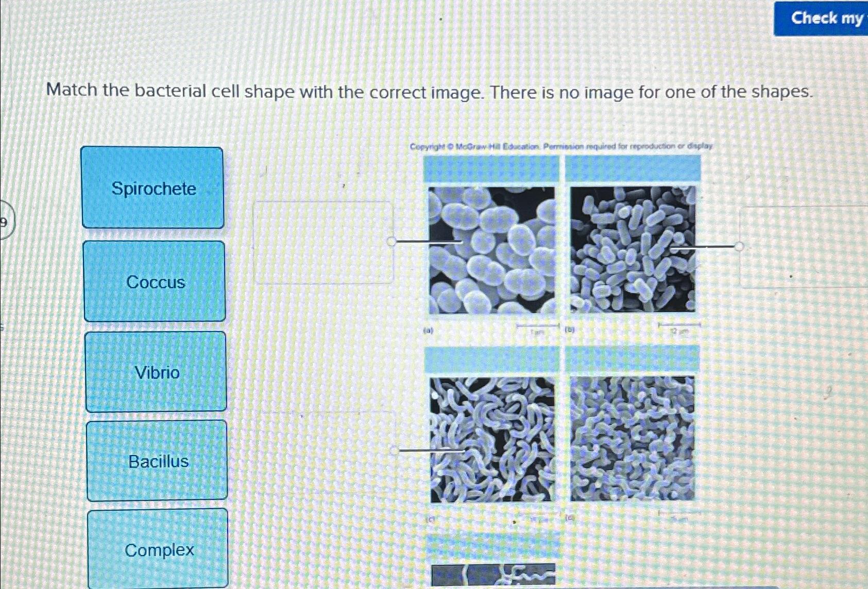Click the scale bar under image (a)
Image resolution: width=868 pixels, height=589 pixels.
(537, 324)
